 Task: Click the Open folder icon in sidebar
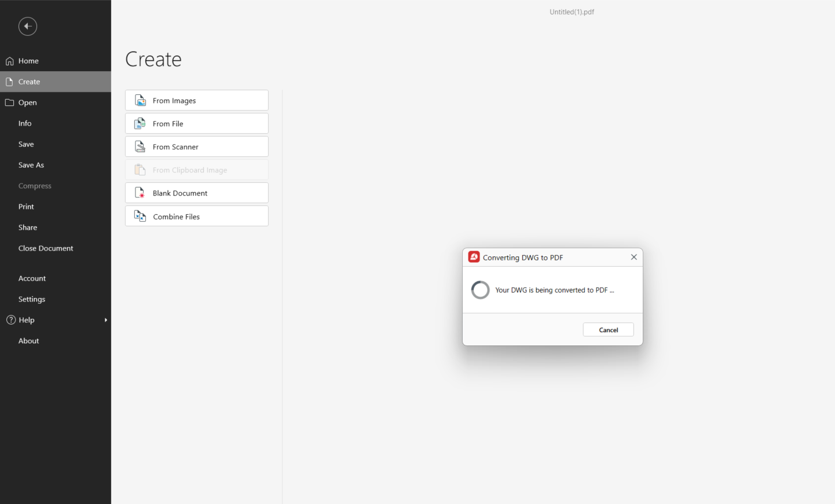[x=9, y=102]
